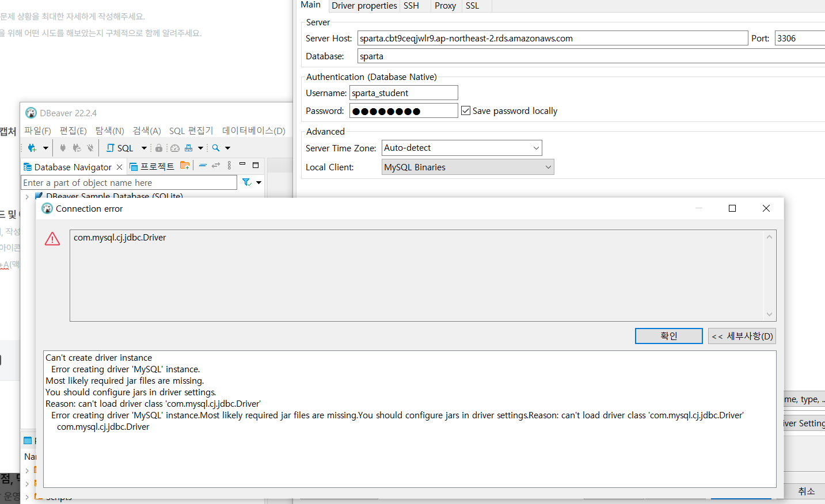
Task: Expand the SQL editor dropdown arrow
Action: point(144,148)
